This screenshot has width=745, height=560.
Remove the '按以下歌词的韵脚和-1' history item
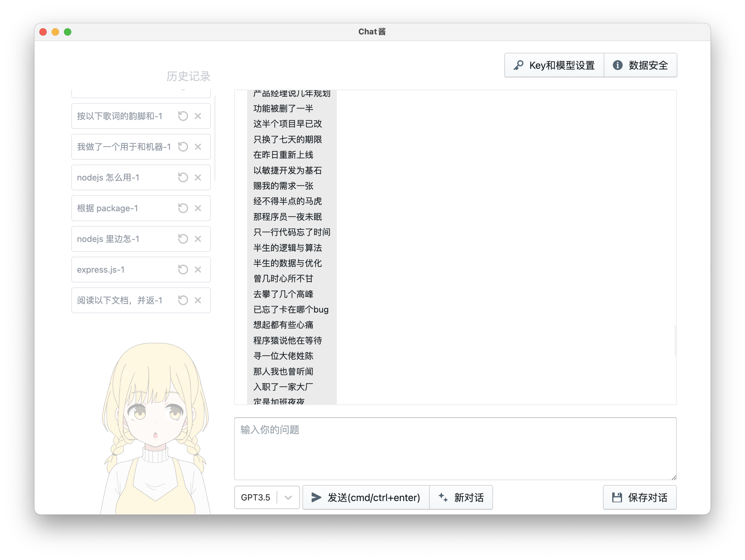pyautogui.click(x=198, y=116)
